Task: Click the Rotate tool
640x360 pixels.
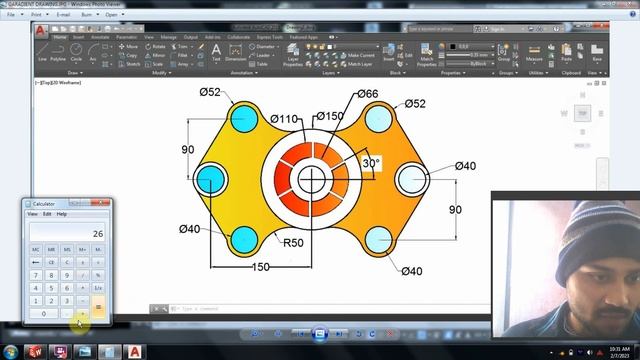Action: 155,47
